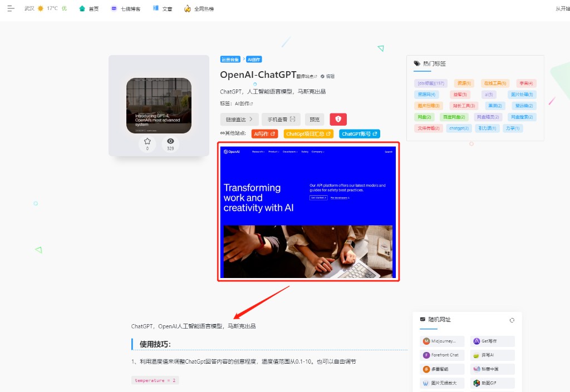
Task: Open the AI写作 related site link
Action: [x=264, y=134]
